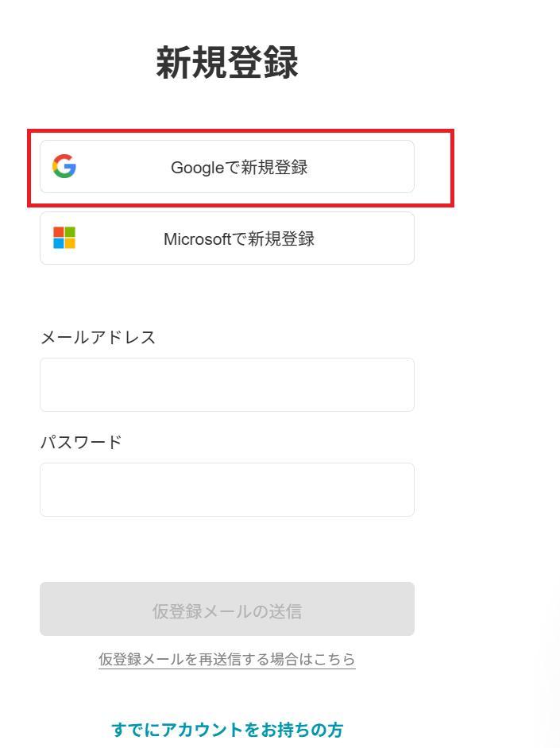
Task: Click the メールアドレス email input field
Action: click(226, 384)
